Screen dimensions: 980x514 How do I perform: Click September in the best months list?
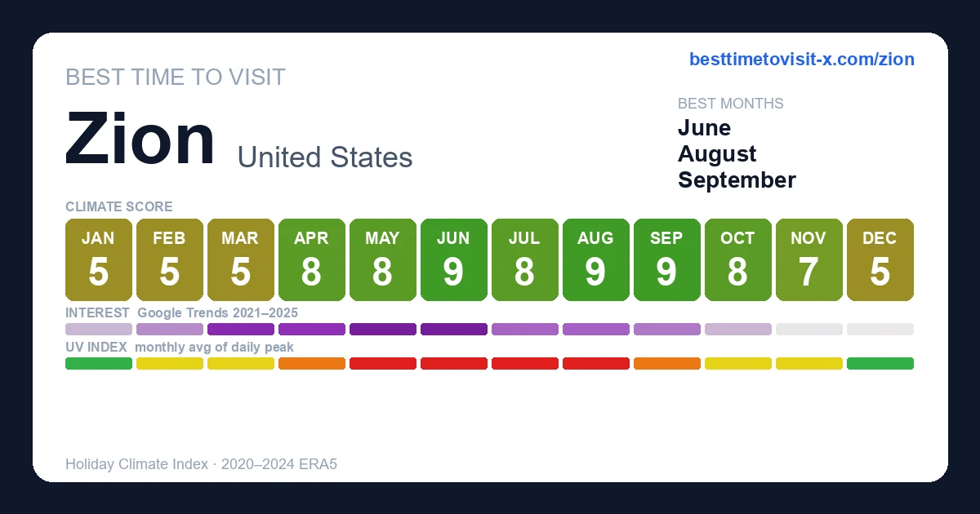pos(737,180)
